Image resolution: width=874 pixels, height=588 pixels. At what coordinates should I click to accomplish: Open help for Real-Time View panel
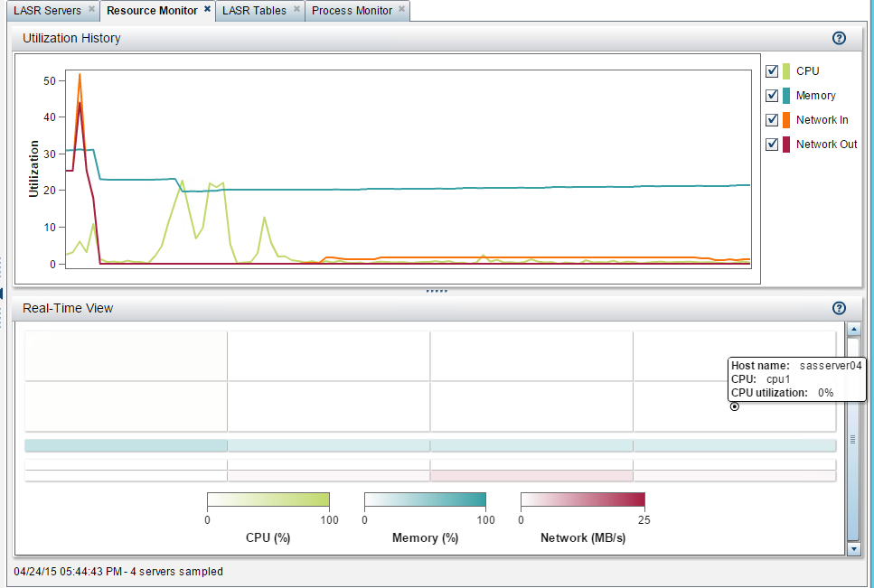point(839,308)
